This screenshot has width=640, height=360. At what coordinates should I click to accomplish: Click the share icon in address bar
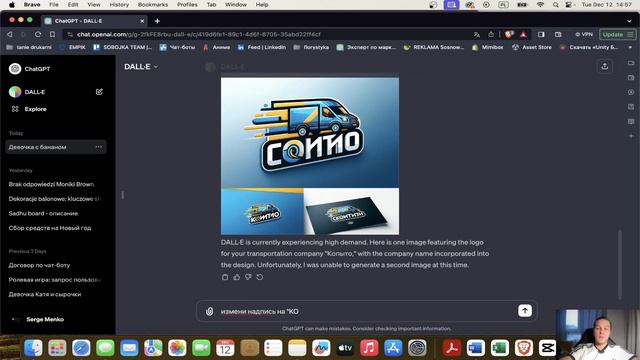pyautogui.click(x=491, y=35)
